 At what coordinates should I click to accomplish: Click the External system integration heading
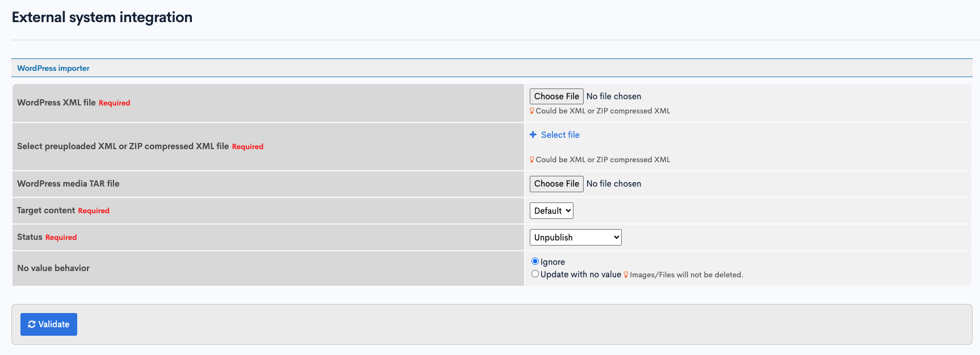(102, 18)
